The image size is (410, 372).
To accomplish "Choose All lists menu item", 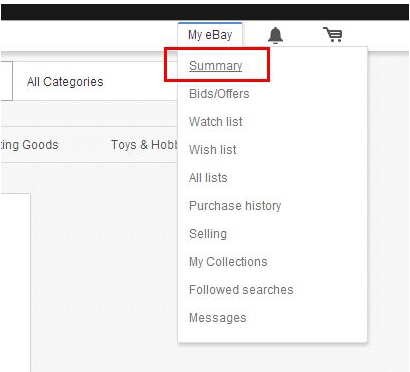I will [208, 178].
